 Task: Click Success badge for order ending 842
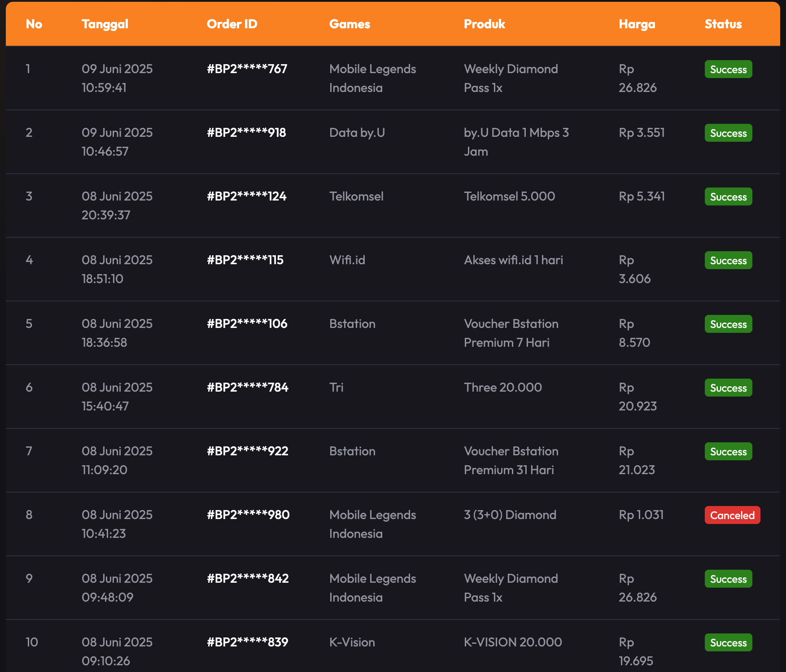(x=728, y=579)
